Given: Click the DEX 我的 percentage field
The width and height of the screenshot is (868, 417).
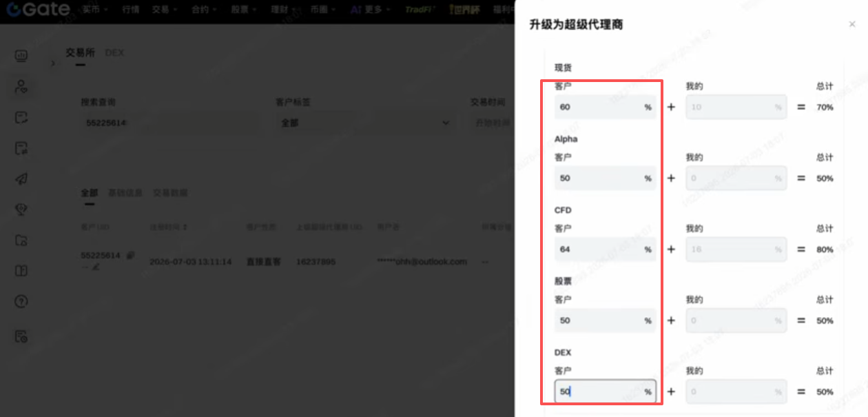Looking at the screenshot, I should [736, 391].
